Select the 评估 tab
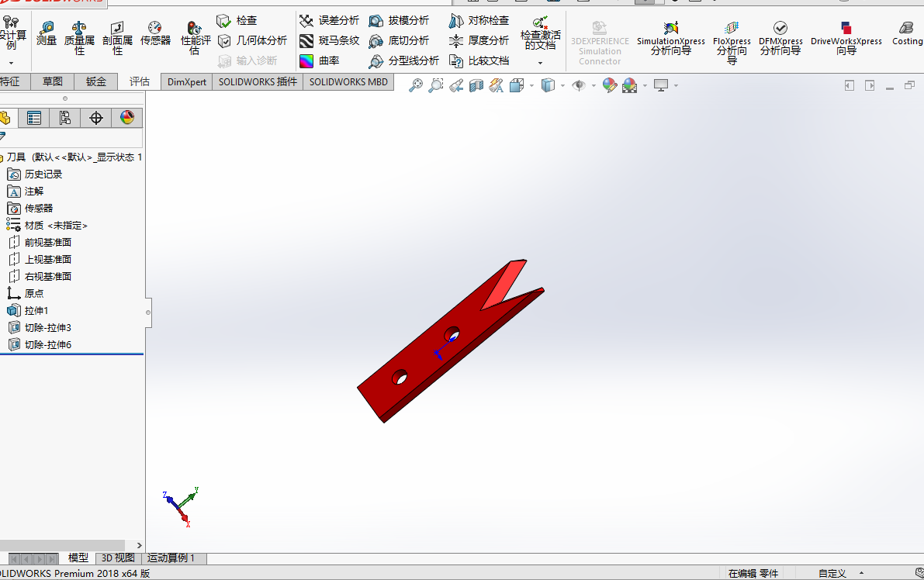This screenshot has height=580, width=924. point(140,82)
